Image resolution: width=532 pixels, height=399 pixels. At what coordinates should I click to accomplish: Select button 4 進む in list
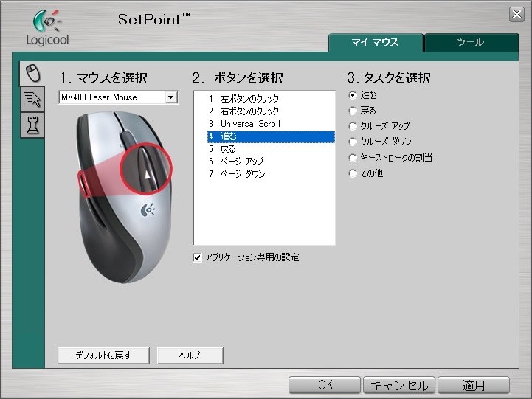(x=271, y=136)
